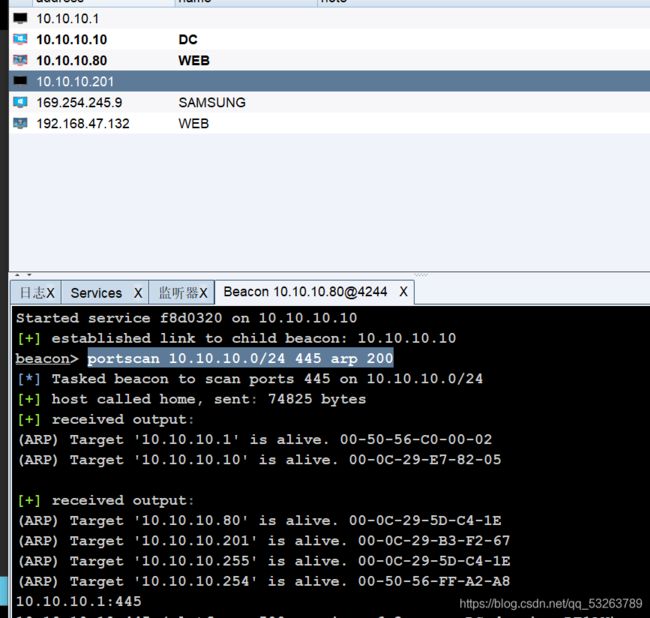Click the split pane collapse arrows

(23, 275)
